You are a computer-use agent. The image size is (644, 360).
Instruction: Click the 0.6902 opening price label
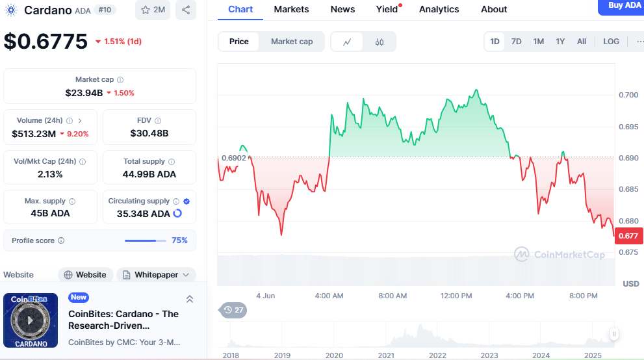point(234,158)
